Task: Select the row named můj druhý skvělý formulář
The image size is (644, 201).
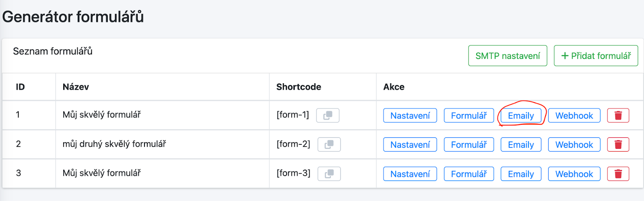Action: point(323,144)
